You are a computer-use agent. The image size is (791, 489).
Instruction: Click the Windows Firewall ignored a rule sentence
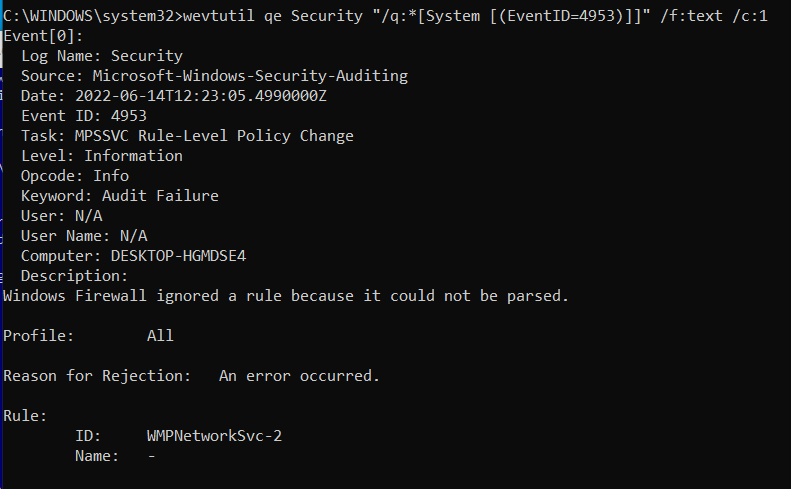click(286, 296)
